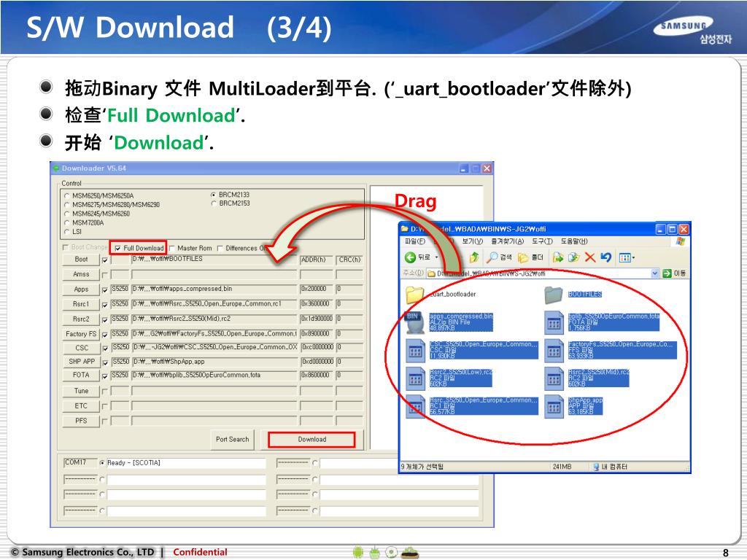Click the red X delete icon
The image size is (747, 560).
click(589, 257)
